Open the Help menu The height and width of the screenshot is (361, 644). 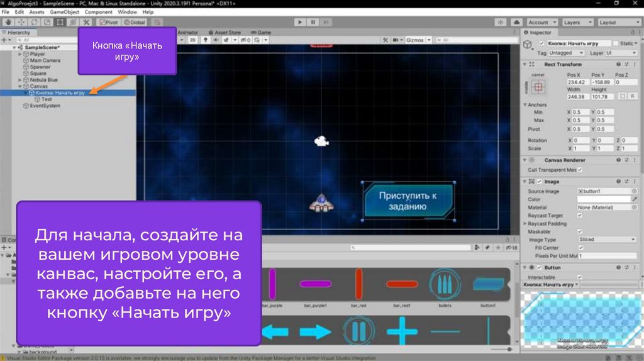148,12
